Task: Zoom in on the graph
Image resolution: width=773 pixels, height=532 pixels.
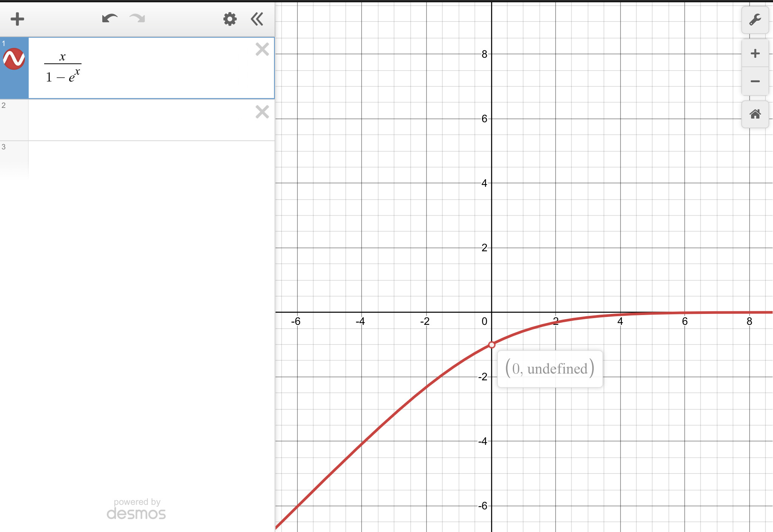Action: pyautogui.click(x=755, y=54)
